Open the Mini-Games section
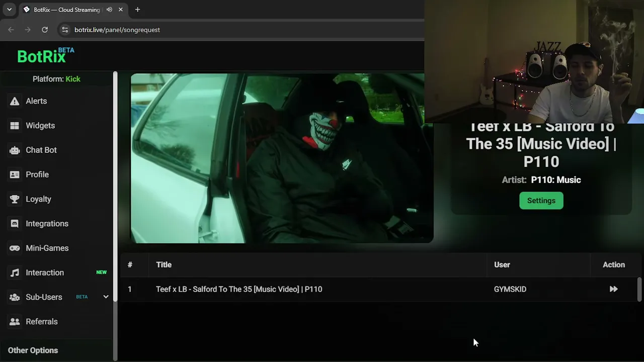 (x=47, y=248)
